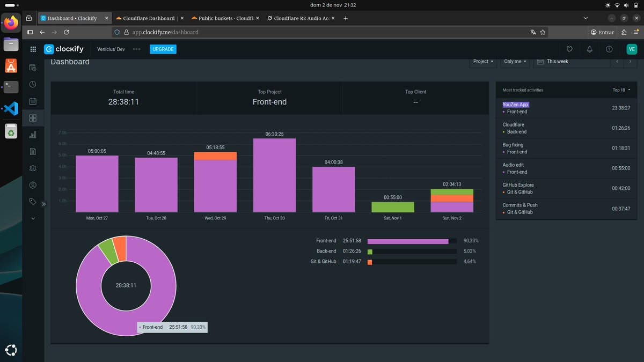The image size is (644, 362).
Task: Select the Audio edit activity row
Action: coord(566,168)
